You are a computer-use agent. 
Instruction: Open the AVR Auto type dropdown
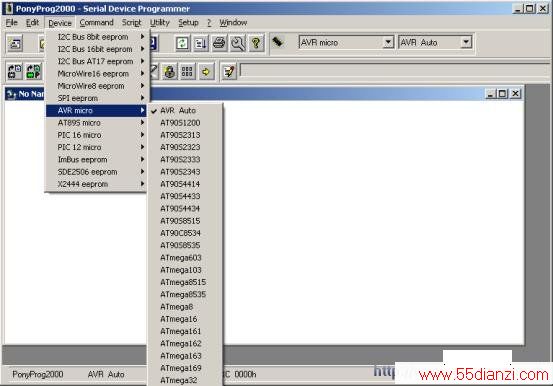(x=466, y=42)
